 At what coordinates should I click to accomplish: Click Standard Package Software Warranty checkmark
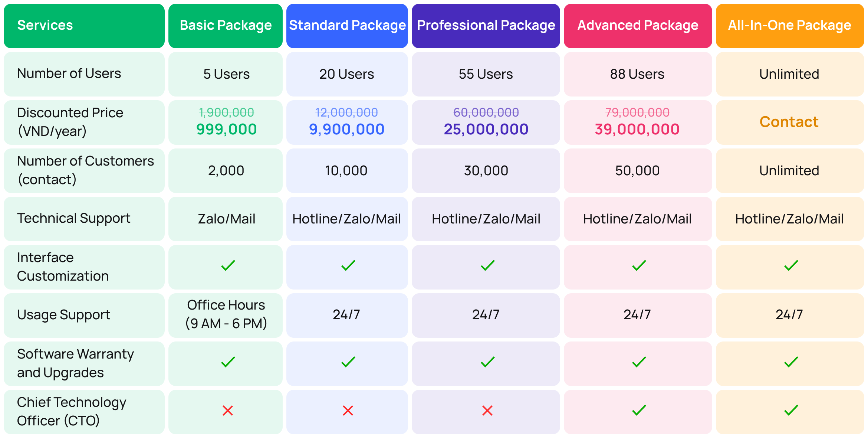(348, 362)
